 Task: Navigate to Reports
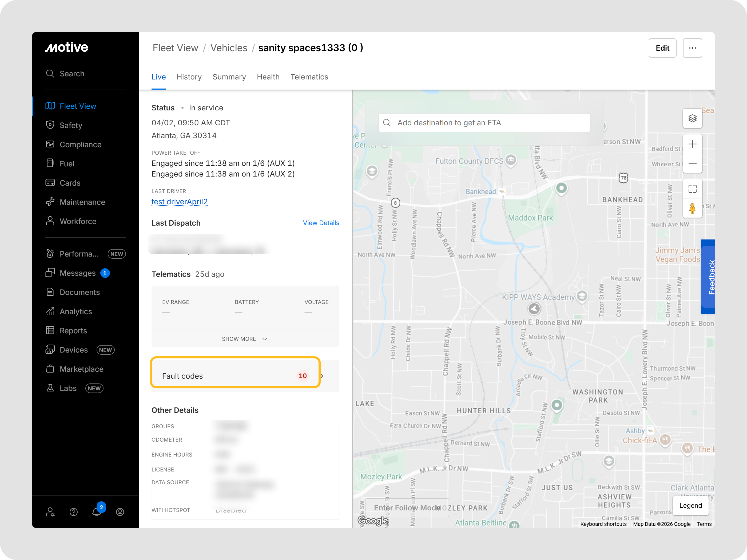[x=66, y=331]
